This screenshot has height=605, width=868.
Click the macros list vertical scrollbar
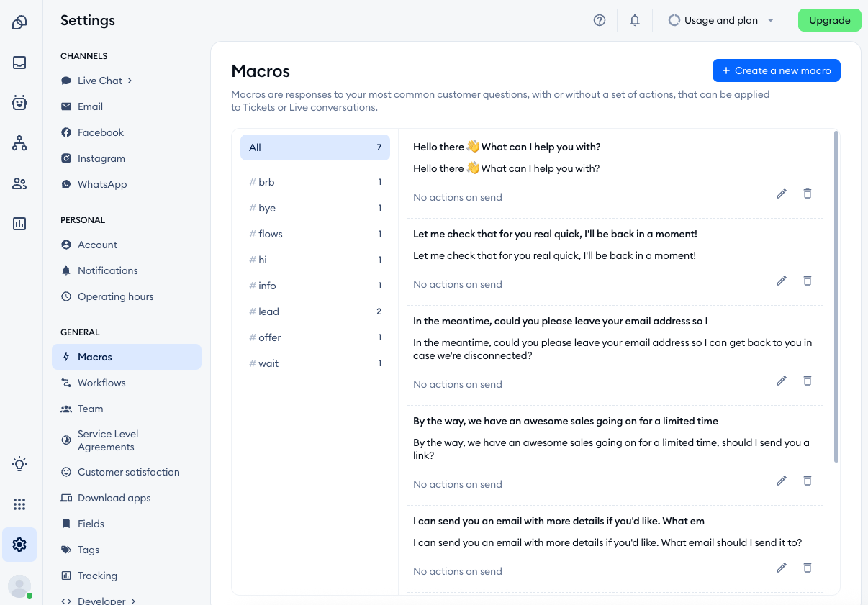pyautogui.click(x=836, y=296)
